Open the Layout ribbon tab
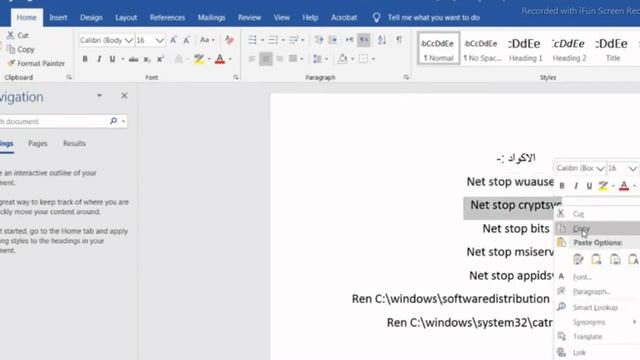Viewport: 640px width, 360px height. pos(126,18)
